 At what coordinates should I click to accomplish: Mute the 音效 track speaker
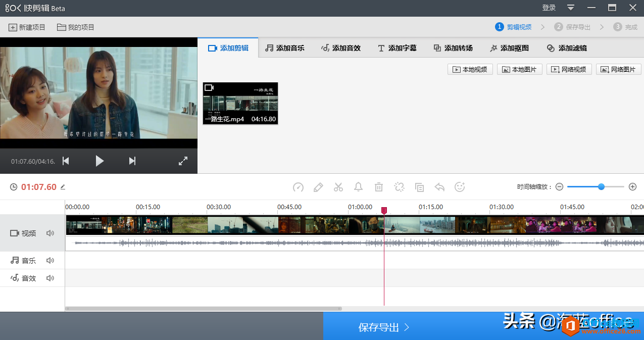pos(50,278)
